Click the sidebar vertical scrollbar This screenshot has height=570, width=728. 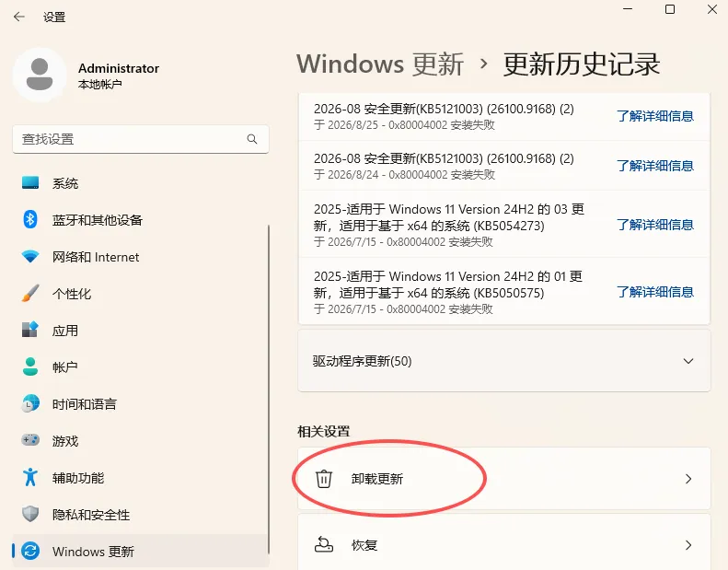coord(269,389)
